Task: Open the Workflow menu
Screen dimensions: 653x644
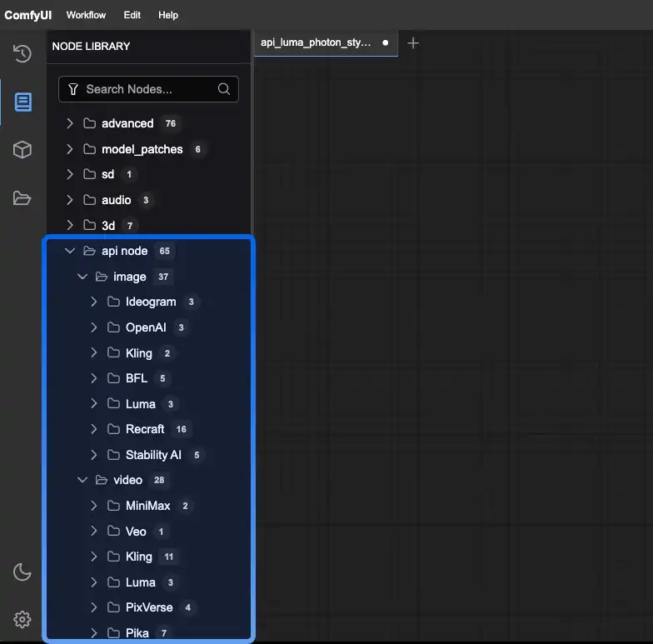Action: pos(86,15)
